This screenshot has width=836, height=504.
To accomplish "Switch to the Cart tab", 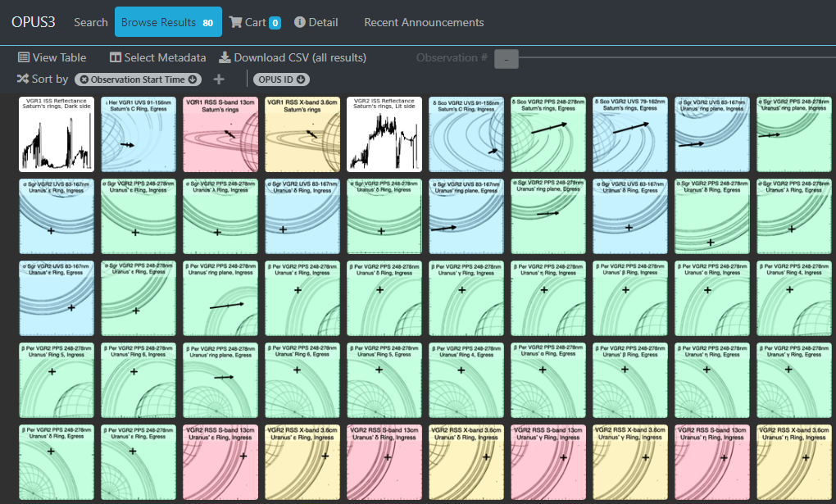I will coord(255,22).
